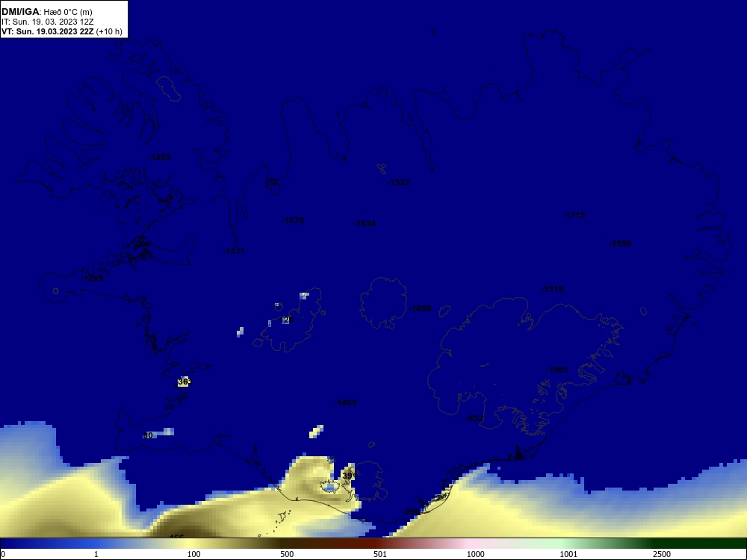Click legend label 500
This screenshot has height=560, width=747.
287,554
